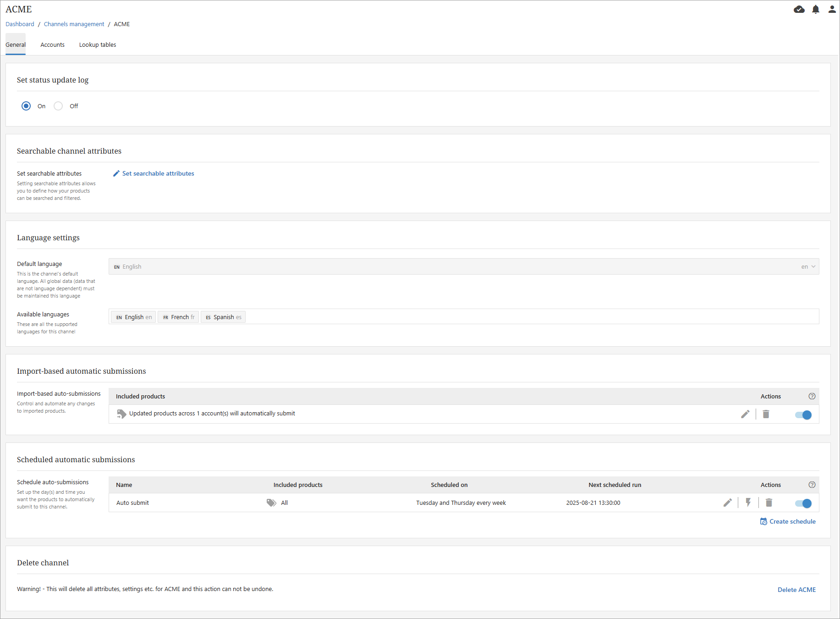Click inside the Available languages field

click(504, 317)
